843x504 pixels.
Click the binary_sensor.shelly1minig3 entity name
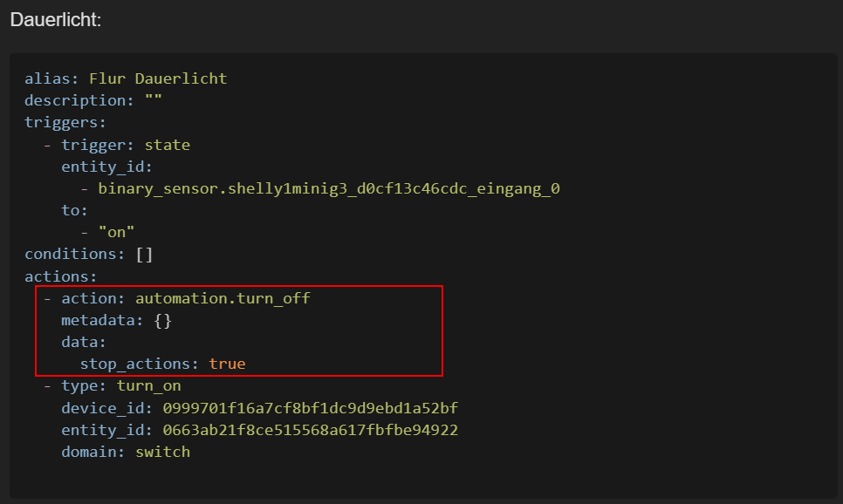328,188
